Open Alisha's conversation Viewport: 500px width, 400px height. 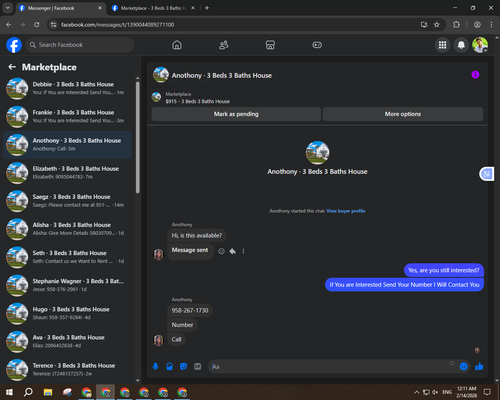68,229
